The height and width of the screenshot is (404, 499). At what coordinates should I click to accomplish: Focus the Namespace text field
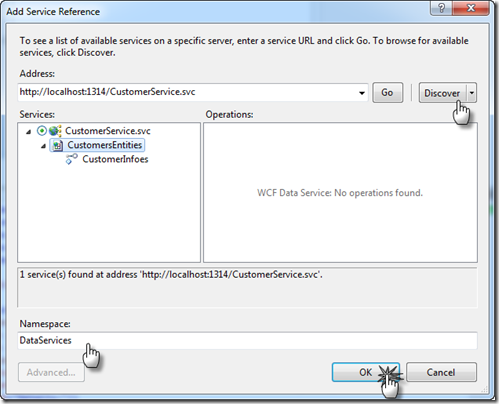(x=247, y=340)
